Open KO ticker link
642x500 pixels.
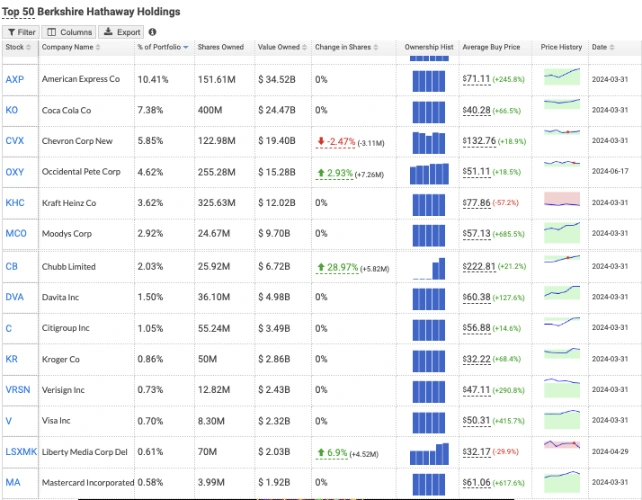pyautogui.click(x=11, y=110)
